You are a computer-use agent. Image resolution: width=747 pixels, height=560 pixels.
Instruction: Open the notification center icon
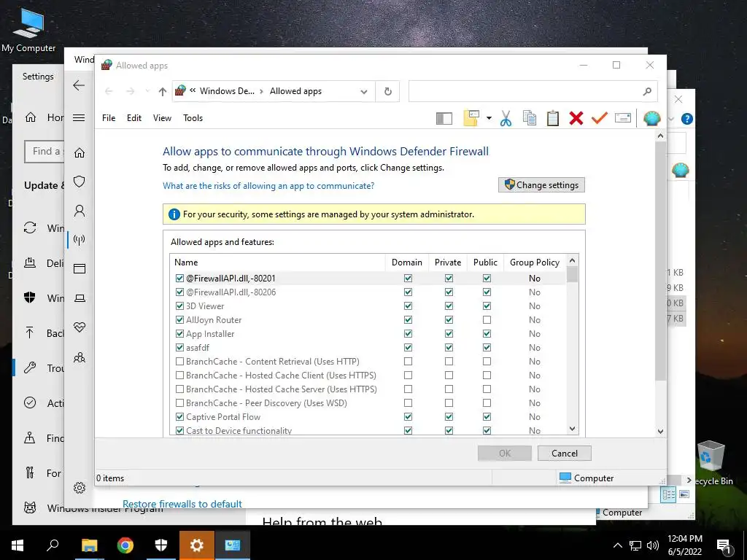point(724,545)
